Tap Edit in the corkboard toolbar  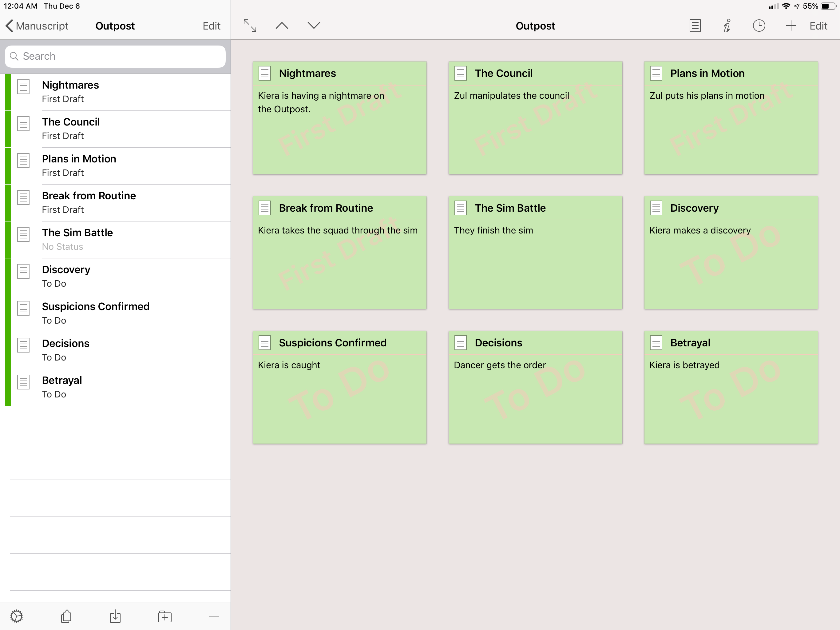pos(818,26)
